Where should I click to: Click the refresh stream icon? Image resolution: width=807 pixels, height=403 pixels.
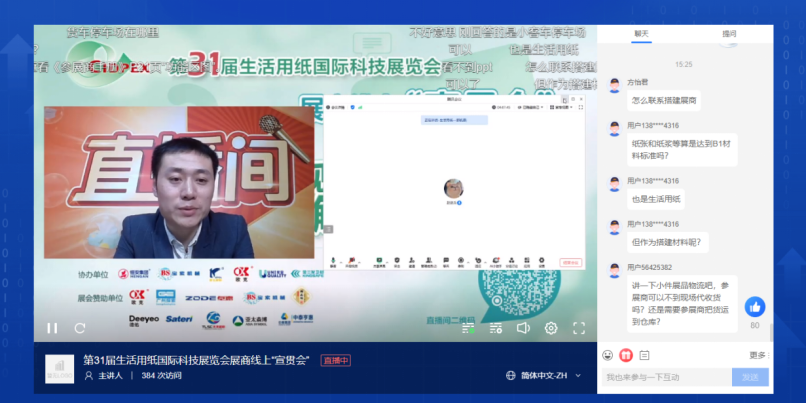coord(79,328)
